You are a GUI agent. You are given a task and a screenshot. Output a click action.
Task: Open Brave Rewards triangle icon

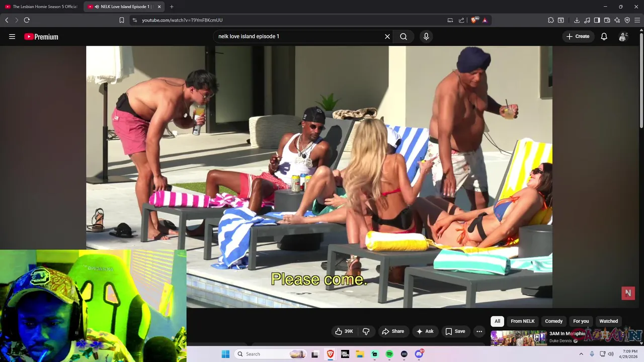pyautogui.click(x=485, y=20)
